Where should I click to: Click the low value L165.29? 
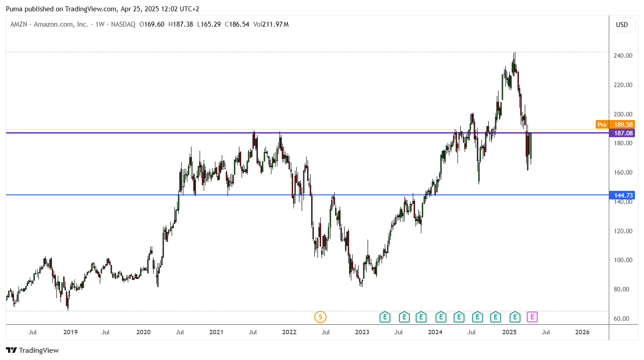click(x=209, y=24)
